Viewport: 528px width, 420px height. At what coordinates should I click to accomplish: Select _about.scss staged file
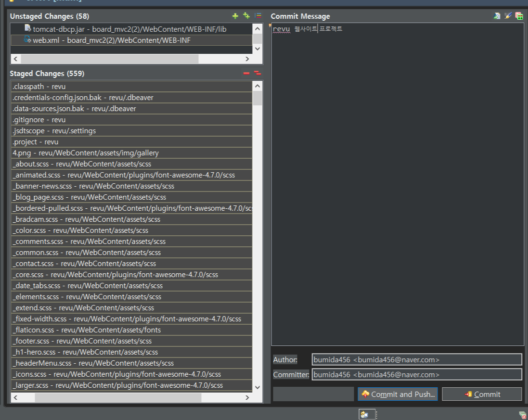pos(132,164)
